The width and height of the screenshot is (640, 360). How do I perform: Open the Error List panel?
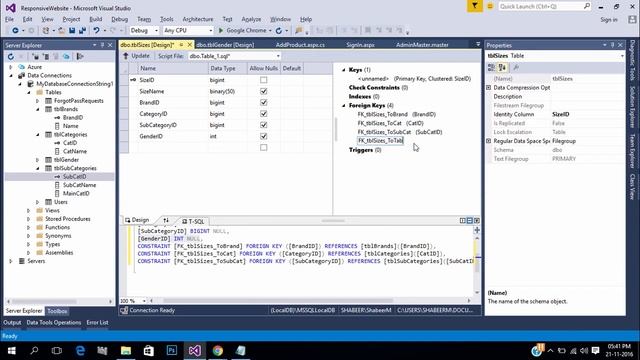click(97, 322)
